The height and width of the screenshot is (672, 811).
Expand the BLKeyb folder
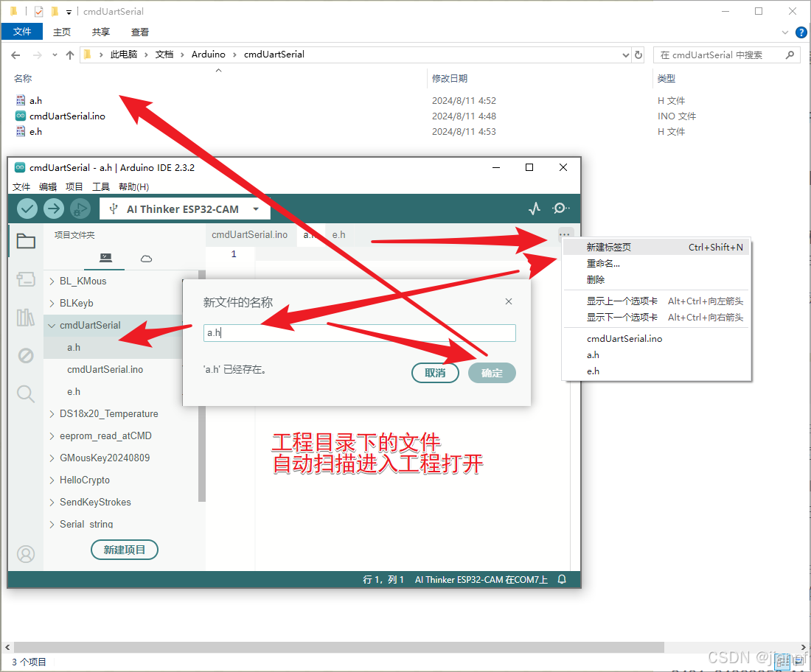[52, 304]
